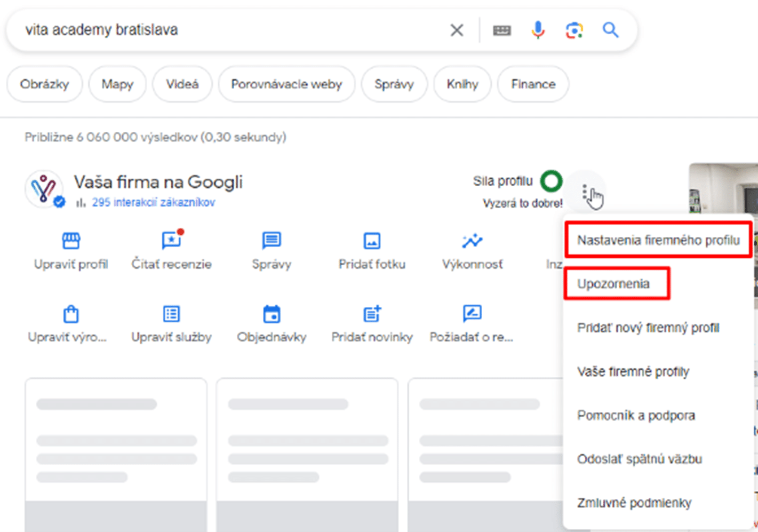This screenshot has height=532, width=758.
Task: Click the Vaša firma na Googli heading
Action: click(158, 182)
